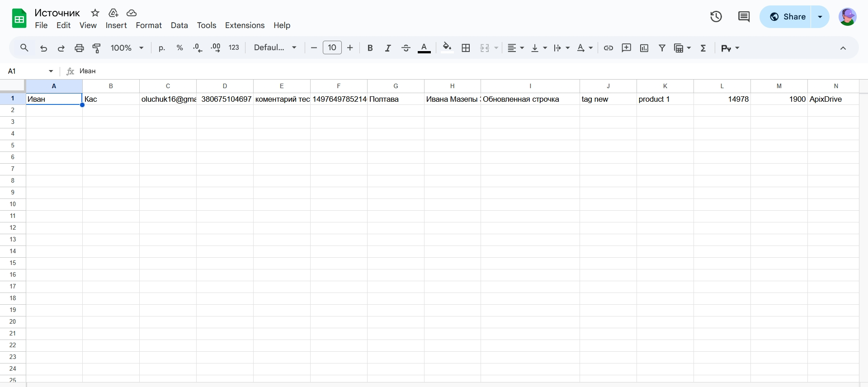Insert a link
The image size is (868, 387).
pos(609,48)
